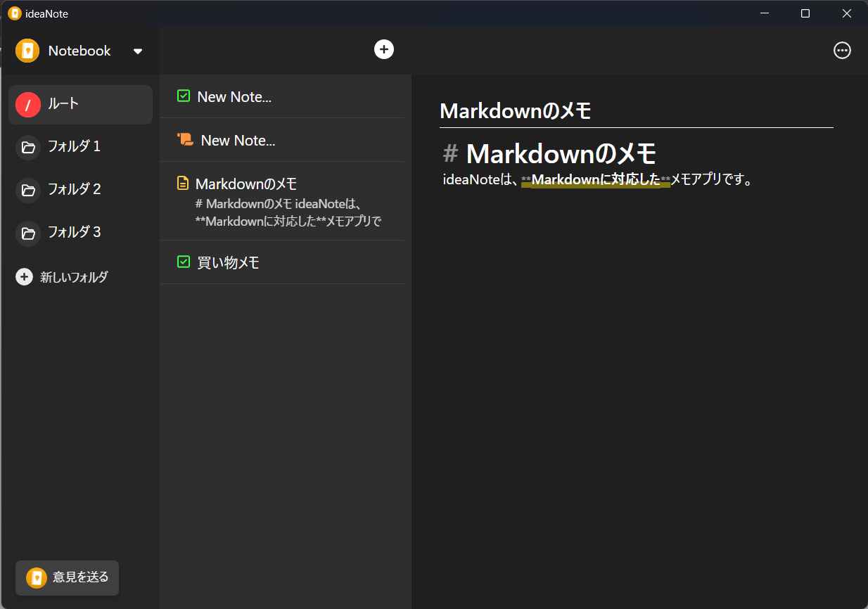Click the # Markdownのメモ heading in editor
Image resolution: width=868 pixels, height=609 pixels.
[x=549, y=153]
